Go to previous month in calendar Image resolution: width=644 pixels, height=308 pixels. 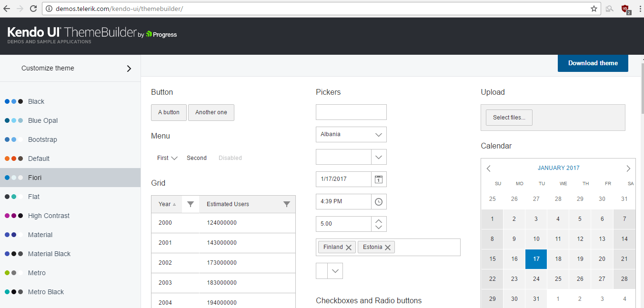(x=489, y=168)
